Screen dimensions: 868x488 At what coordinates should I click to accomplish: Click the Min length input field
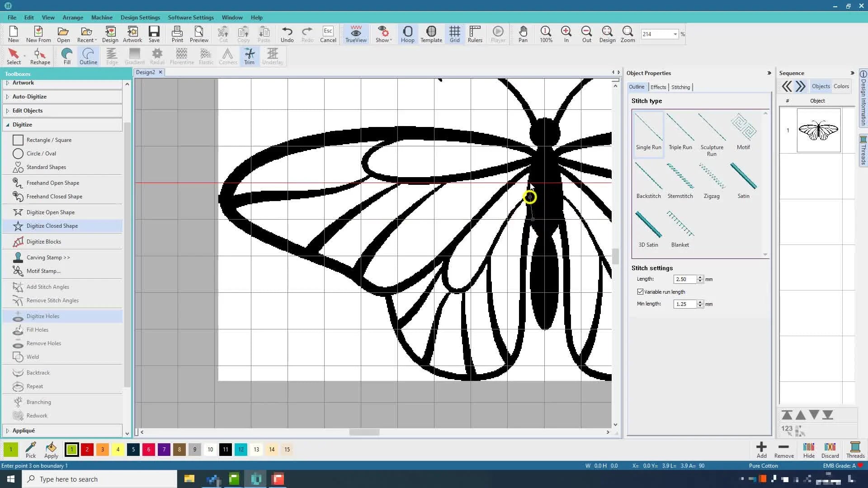685,304
